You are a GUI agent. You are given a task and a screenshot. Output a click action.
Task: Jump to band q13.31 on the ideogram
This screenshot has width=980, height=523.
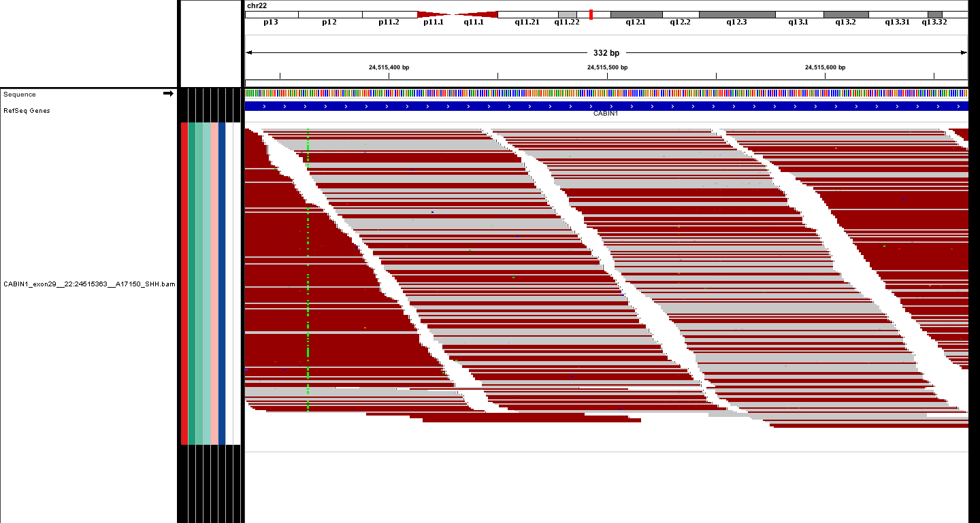tap(898, 14)
